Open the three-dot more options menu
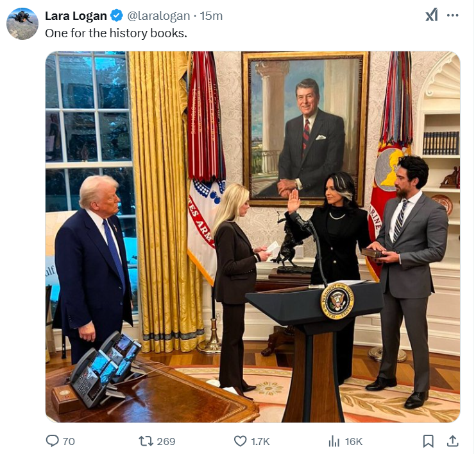The height and width of the screenshot is (454, 476). click(453, 15)
